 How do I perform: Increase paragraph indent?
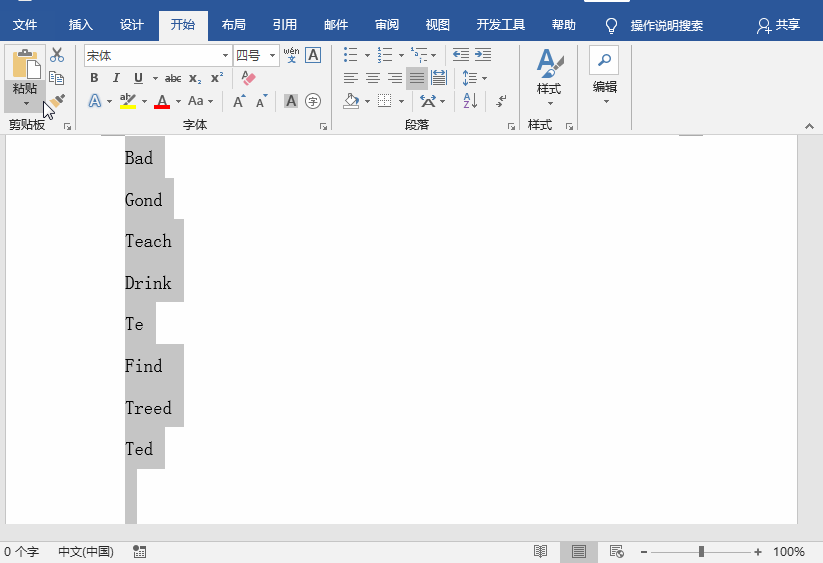(x=483, y=55)
